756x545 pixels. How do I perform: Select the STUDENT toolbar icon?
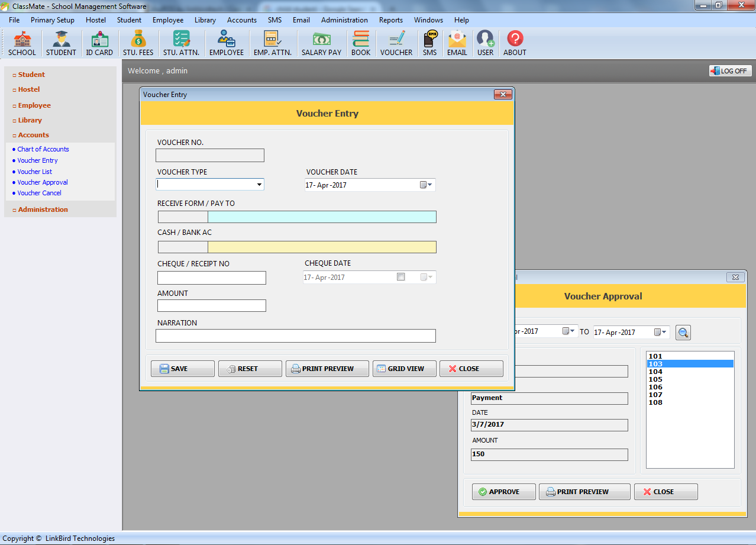tap(61, 42)
